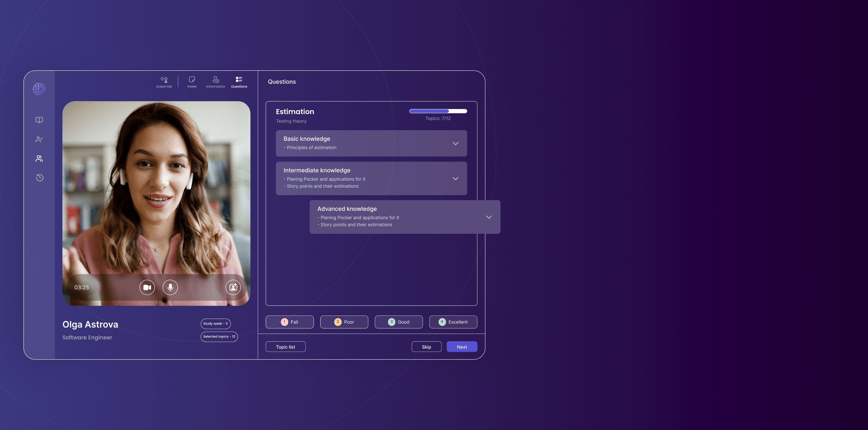Switch to the Notes tab
The height and width of the screenshot is (430, 868).
pyautogui.click(x=192, y=81)
